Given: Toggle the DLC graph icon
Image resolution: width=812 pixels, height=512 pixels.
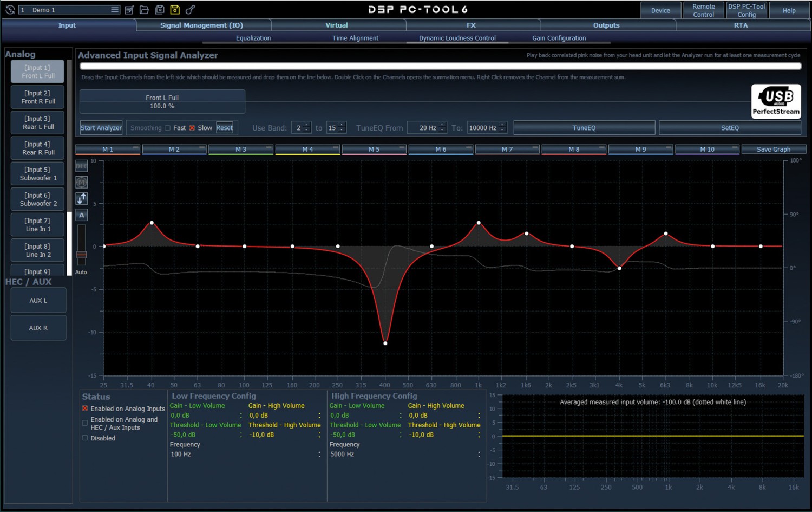Looking at the screenshot, I should point(82,166).
